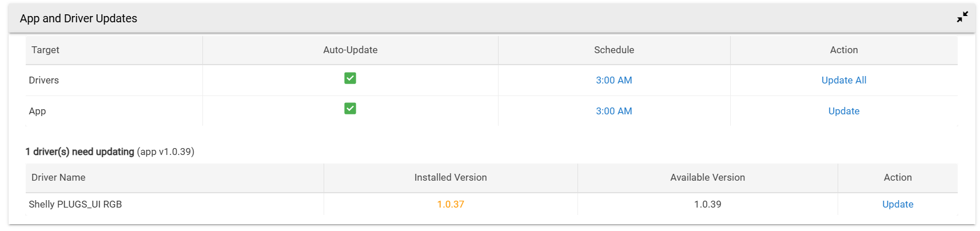Open the Drivers 3:00 AM schedule

click(614, 80)
